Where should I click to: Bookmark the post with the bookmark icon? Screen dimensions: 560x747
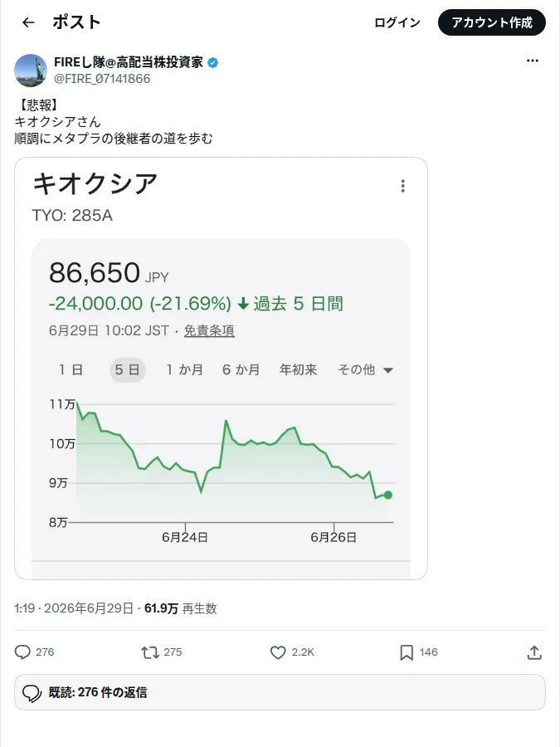[x=407, y=652]
